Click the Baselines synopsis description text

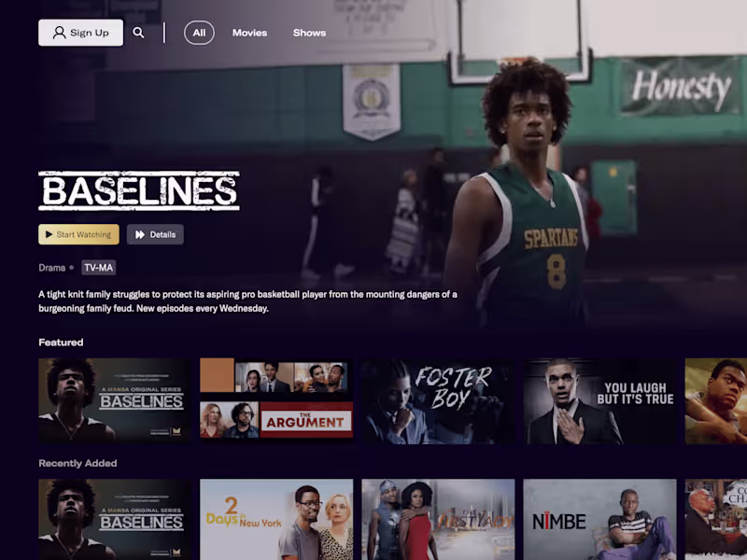click(247, 301)
